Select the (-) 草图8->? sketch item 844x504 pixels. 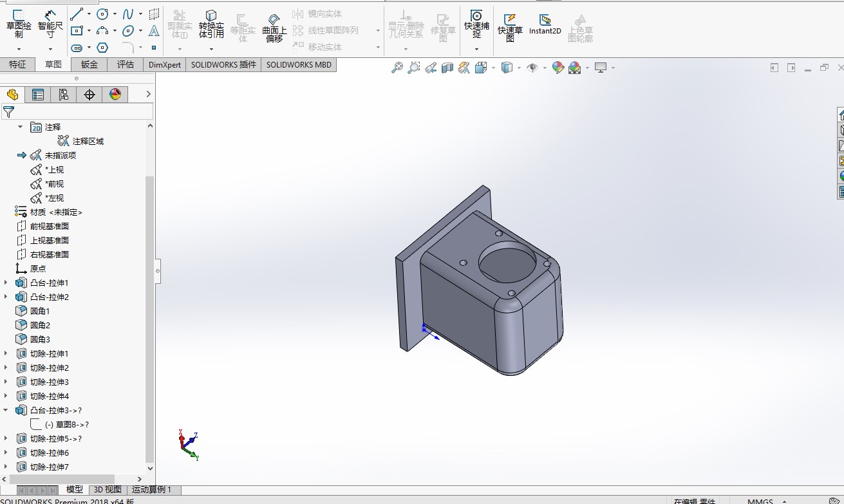(60, 424)
